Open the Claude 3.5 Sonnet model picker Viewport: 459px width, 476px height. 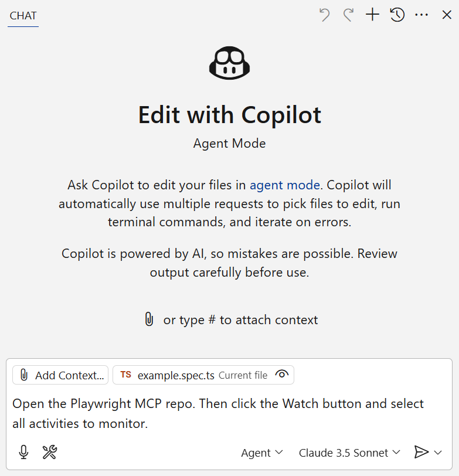349,453
